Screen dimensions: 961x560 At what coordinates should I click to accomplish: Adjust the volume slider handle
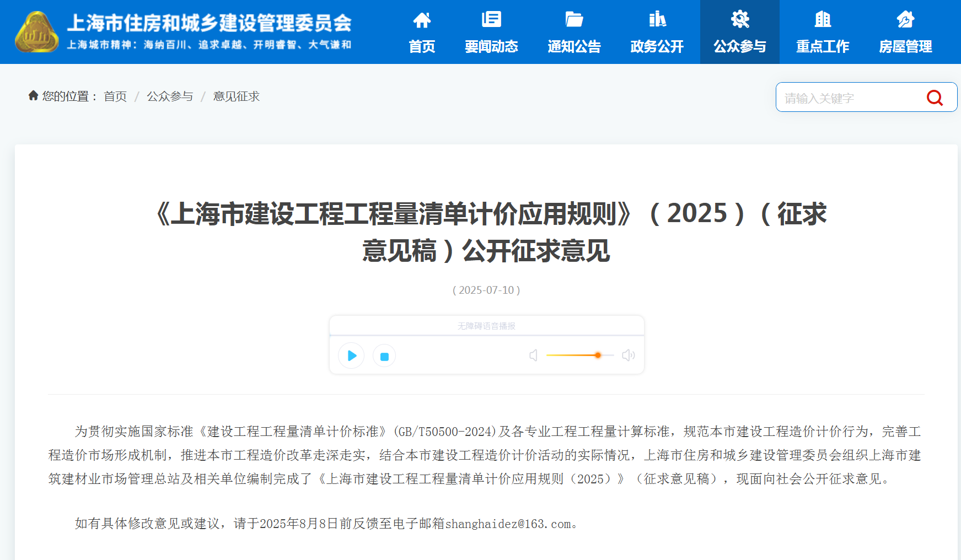coord(598,356)
